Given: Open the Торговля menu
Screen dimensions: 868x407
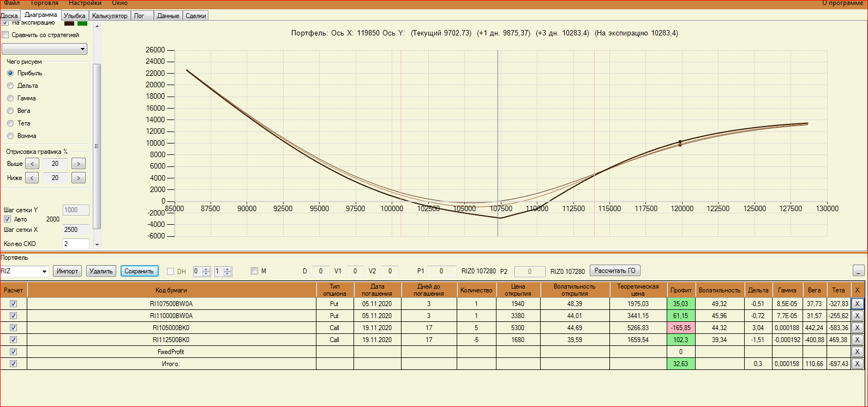Looking at the screenshot, I should 44,3.
